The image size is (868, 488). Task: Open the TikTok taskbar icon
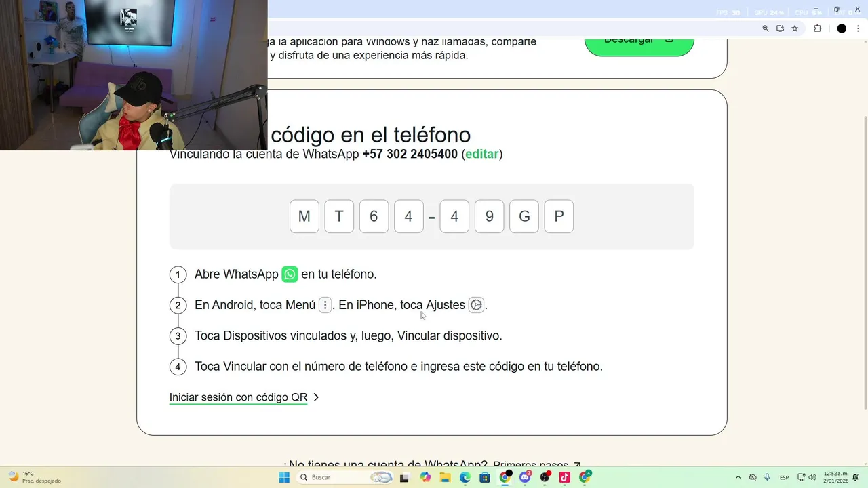point(564,477)
